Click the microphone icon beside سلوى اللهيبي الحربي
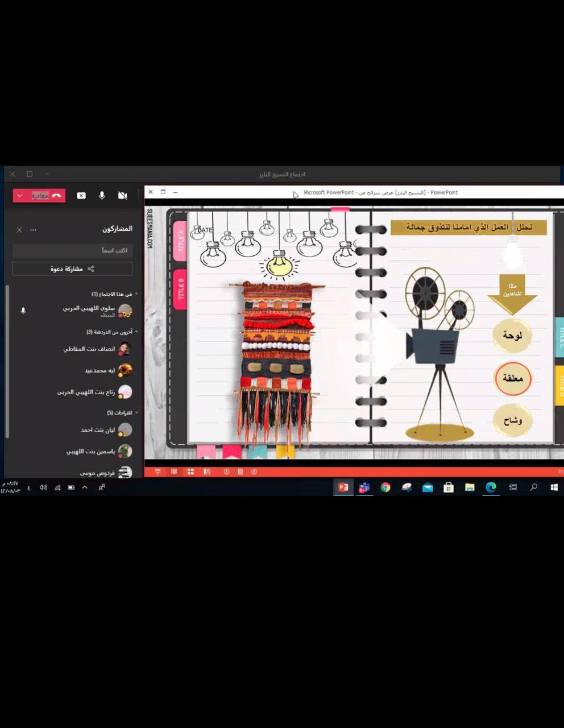The height and width of the screenshot is (728, 564). (x=23, y=311)
